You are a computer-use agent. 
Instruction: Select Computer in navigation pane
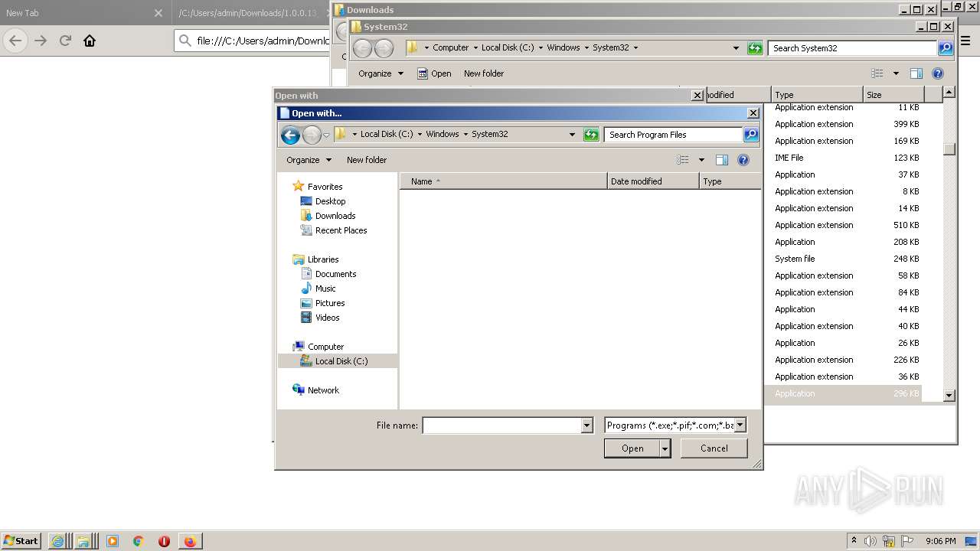[x=325, y=347]
